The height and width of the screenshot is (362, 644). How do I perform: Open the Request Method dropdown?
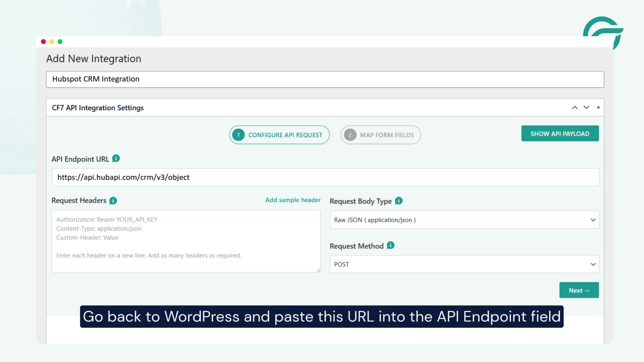coord(465,264)
